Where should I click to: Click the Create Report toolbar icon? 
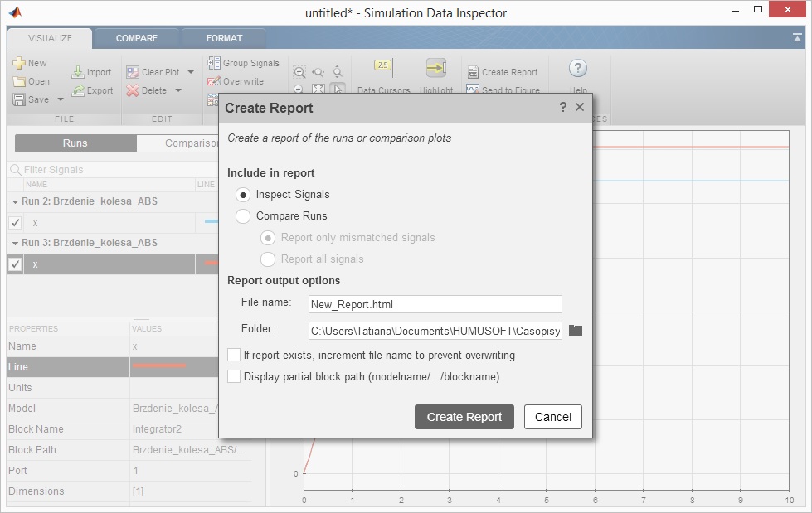[x=473, y=72]
